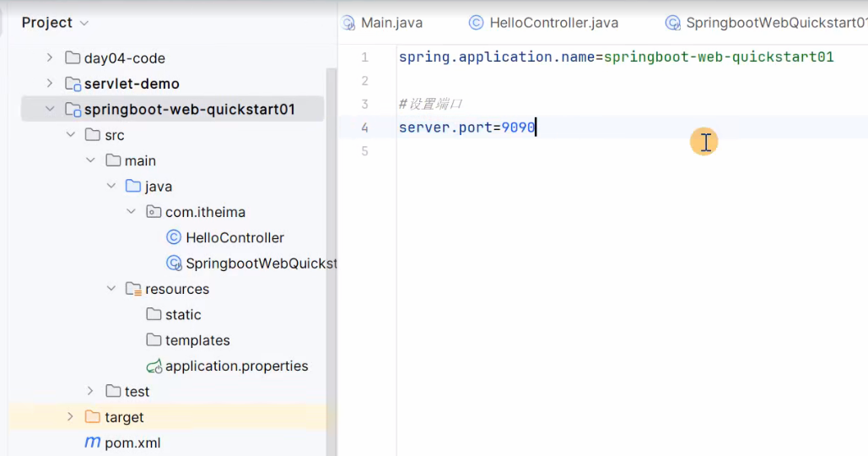The width and height of the screenshot is (868, 456).
Task: Click the port value 9090
Action: coord(518,128)
